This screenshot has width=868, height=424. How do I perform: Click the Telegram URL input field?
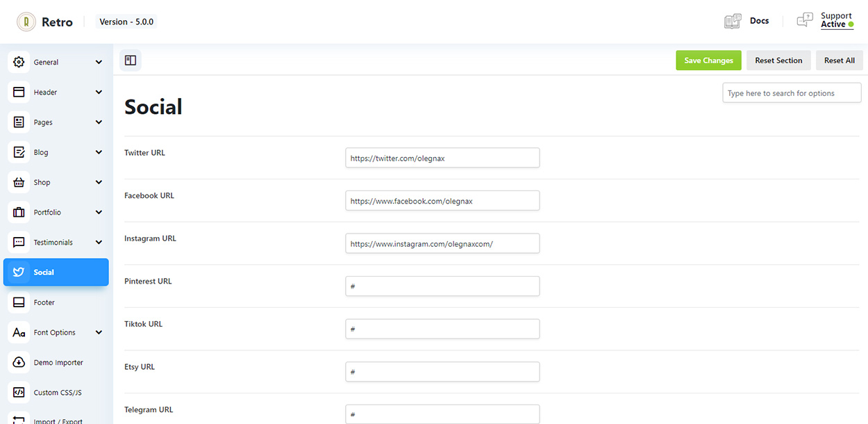pyautogui.click(x=442, y=414)
